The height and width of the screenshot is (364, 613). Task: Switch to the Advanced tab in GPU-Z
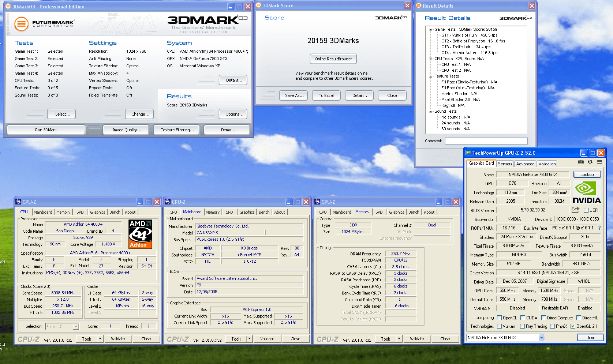525,164
